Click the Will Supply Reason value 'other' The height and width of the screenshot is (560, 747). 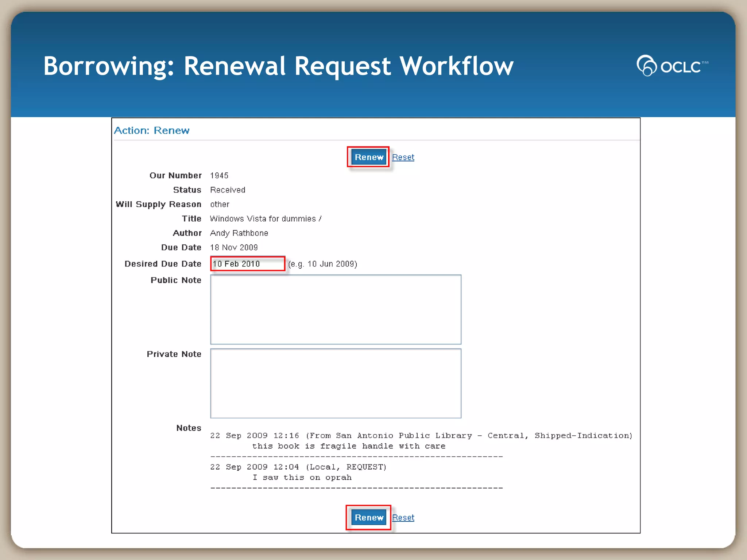click(220, 204)
